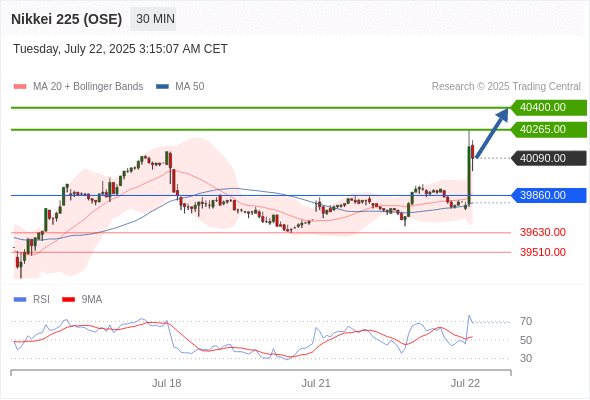Click the Jul 18 date axis label

(166, 383)
